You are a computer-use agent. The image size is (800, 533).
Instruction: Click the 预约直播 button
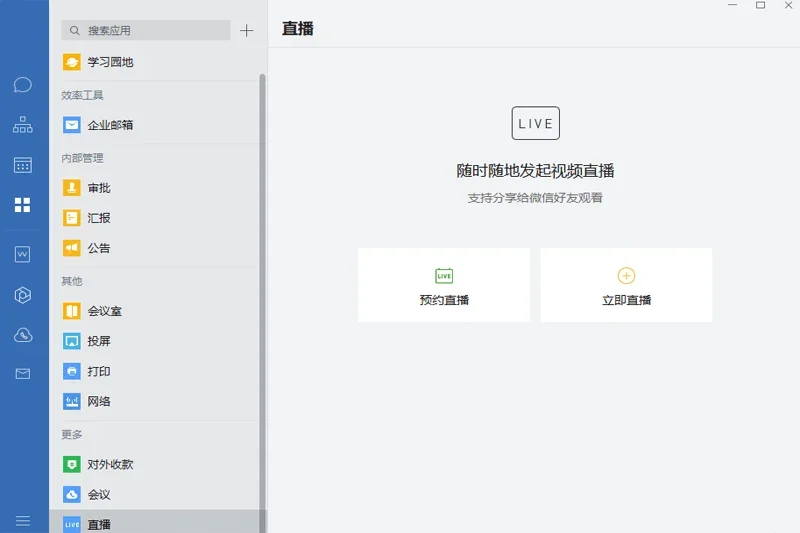pyautogui.click(x=444, y=285)
